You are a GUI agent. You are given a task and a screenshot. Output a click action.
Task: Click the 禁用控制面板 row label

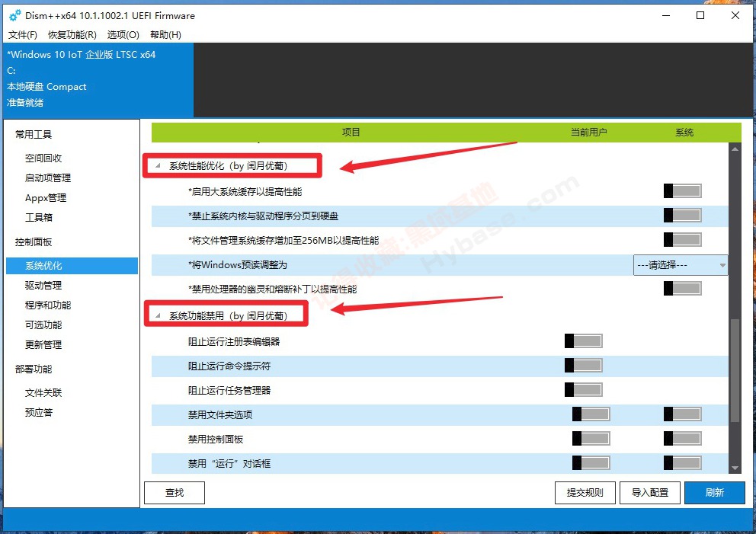coord(216,439)
